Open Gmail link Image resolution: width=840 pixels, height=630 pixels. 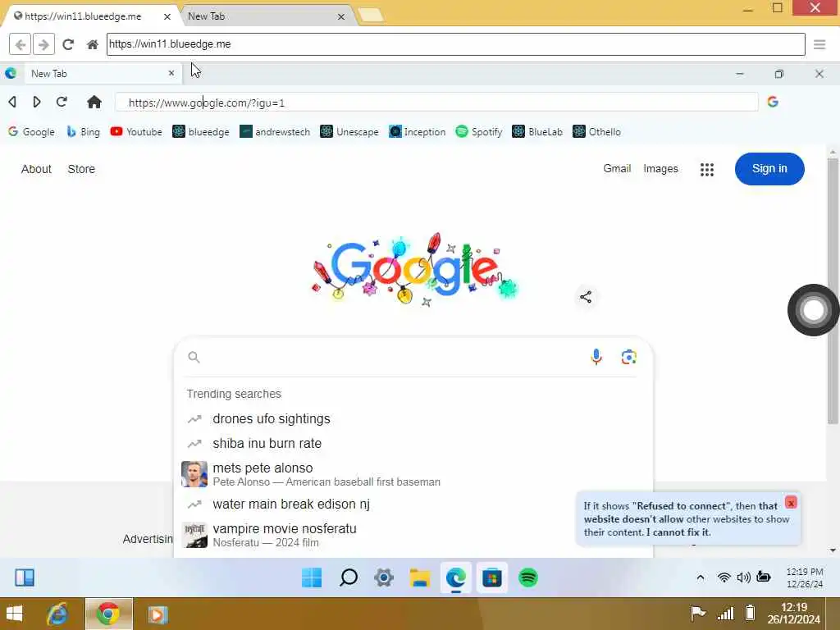point(617,168)
